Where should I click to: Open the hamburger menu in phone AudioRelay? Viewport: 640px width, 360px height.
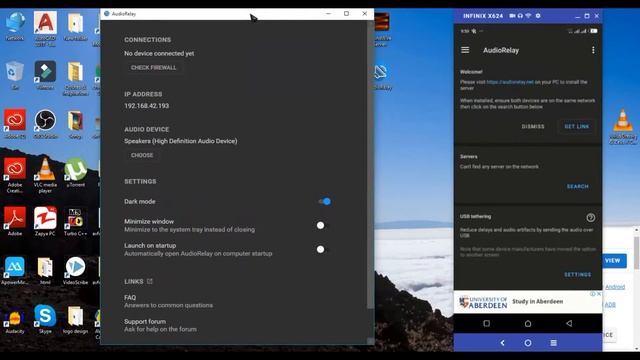pos(465,50)
